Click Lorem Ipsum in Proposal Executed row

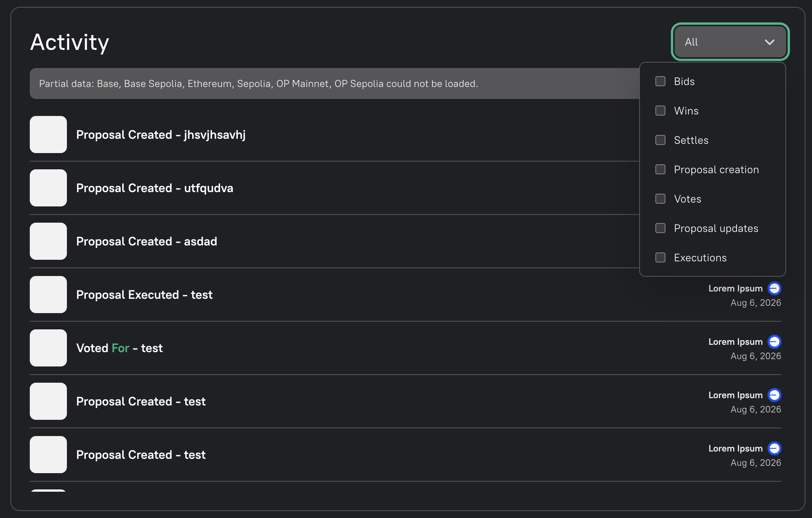click(735, 288)
